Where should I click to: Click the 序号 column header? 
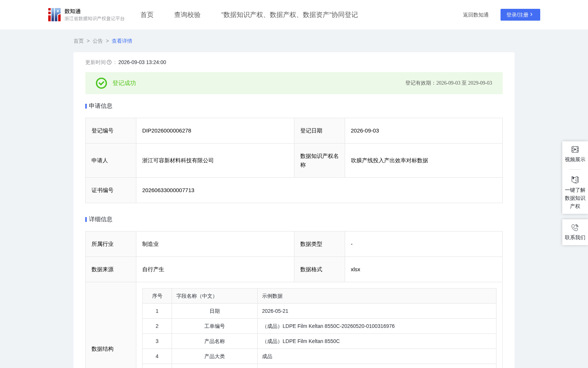(157, 296)
